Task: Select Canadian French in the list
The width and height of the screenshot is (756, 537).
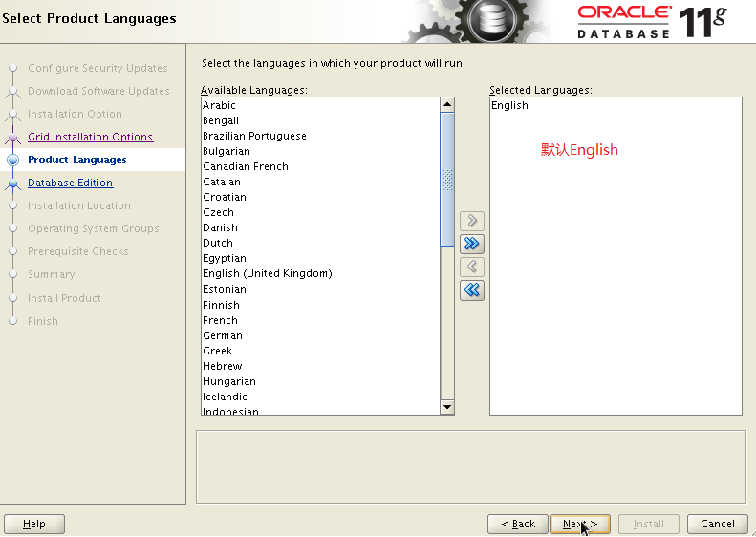Action: click(x=320, y=166)
